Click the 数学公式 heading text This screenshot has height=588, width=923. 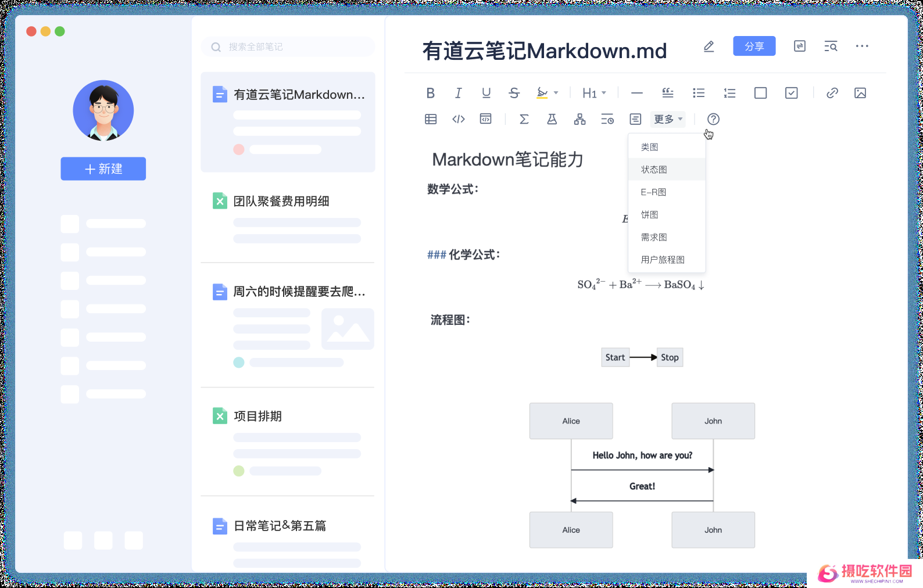453,189
